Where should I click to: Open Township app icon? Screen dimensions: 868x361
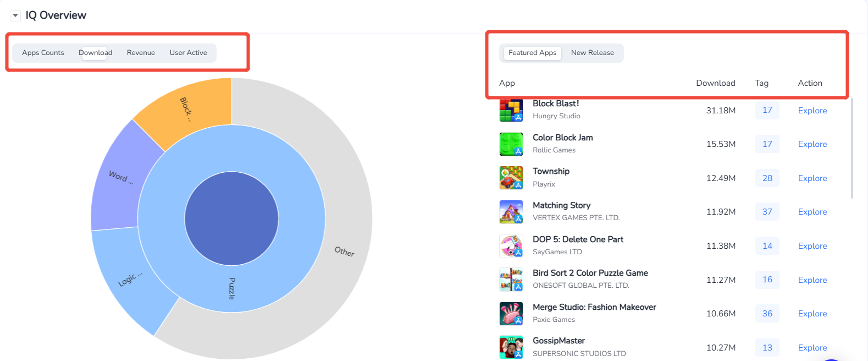(x=511, y=178)
